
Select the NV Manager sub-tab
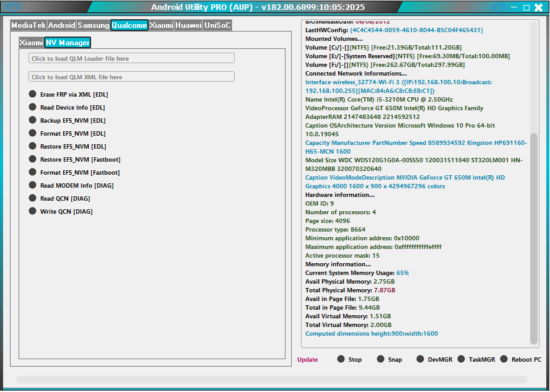click(68, 43)
